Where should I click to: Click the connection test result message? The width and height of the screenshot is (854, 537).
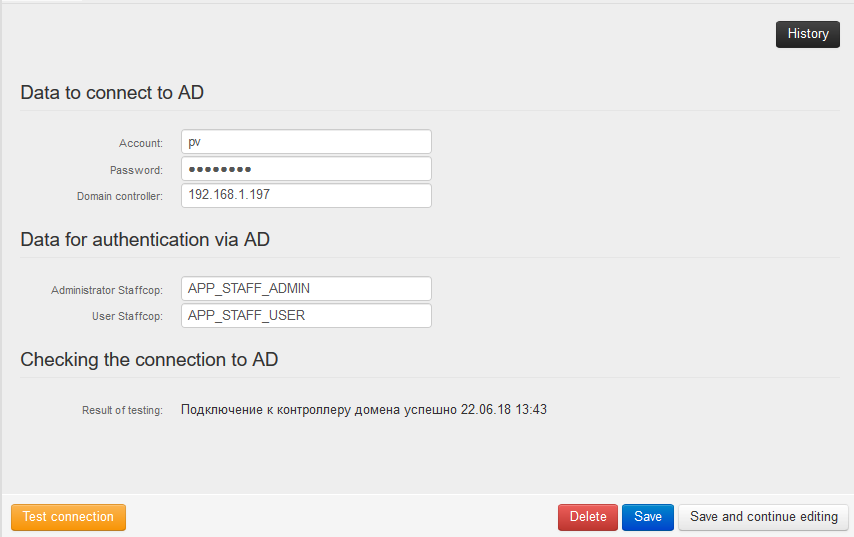coord(364,409)
